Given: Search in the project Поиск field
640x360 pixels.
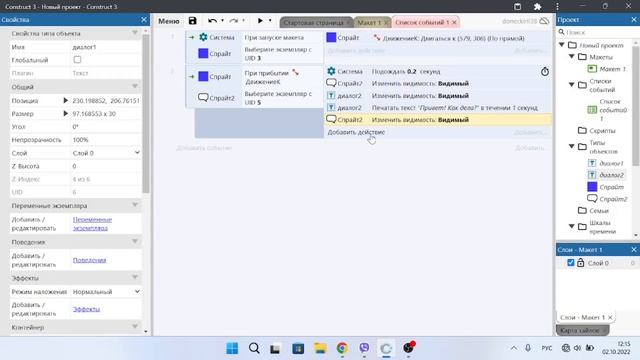Looking at the screenshot, I should [598, 32].
